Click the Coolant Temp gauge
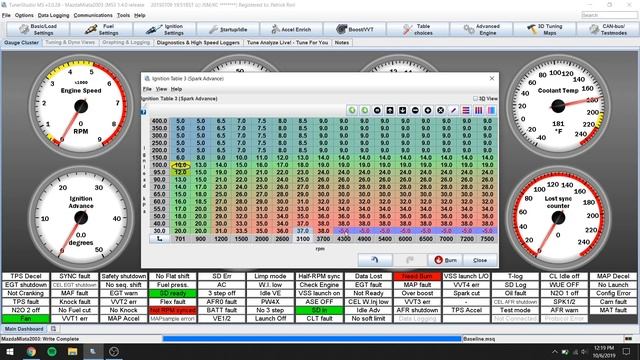The width and height of the screenshot is (640, 360). coord(558,106)
